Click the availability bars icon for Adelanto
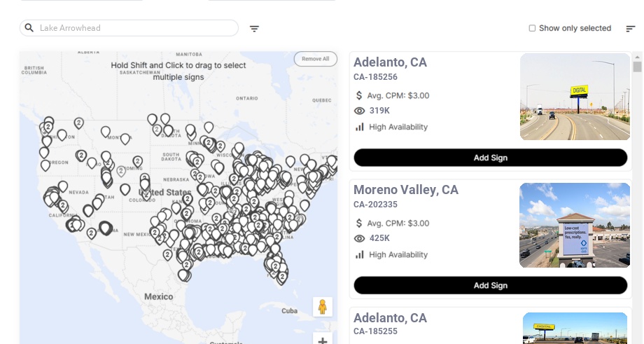This screenshot has width=644, height=344. click(360, 127)
